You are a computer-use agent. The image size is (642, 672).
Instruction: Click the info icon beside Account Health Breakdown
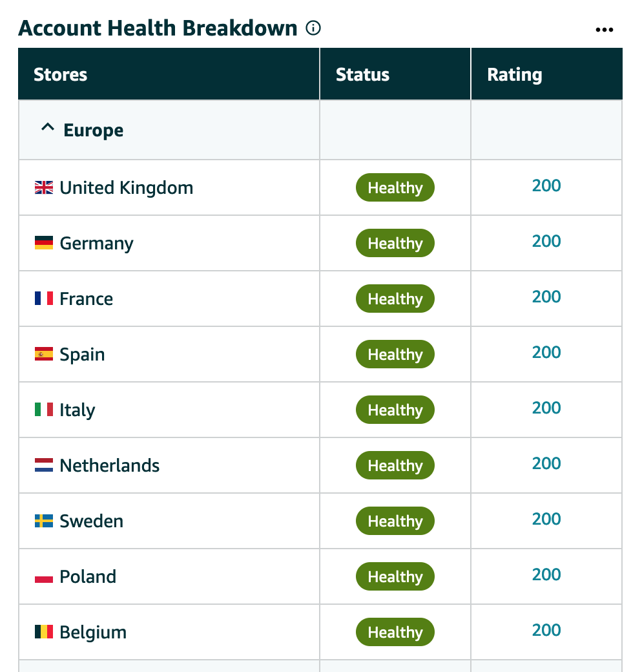313,28
